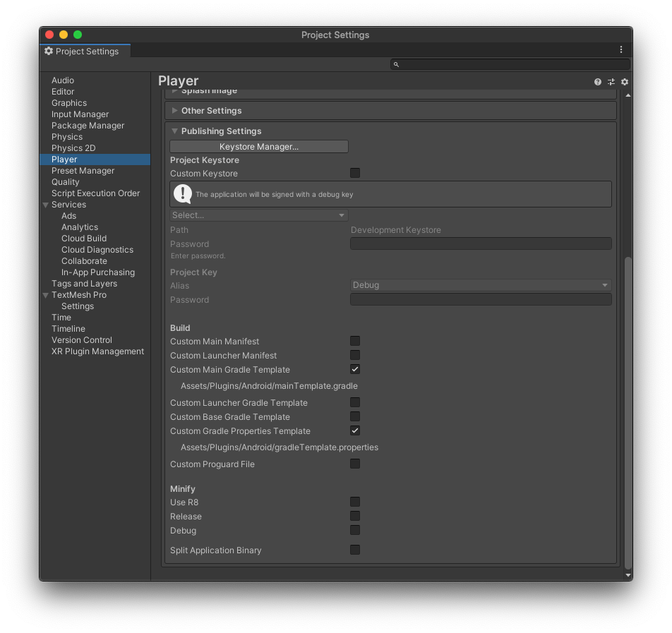This screenshot has height=633, width=672.
Task: Click the Project Keystore Password field
Action: (x=481, y=243)
